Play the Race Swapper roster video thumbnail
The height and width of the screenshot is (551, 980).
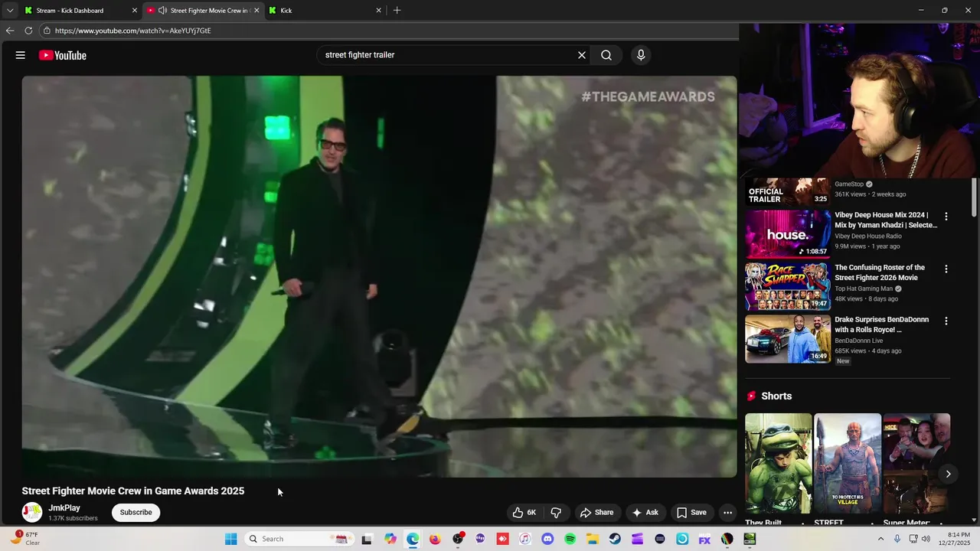[788, 286]
